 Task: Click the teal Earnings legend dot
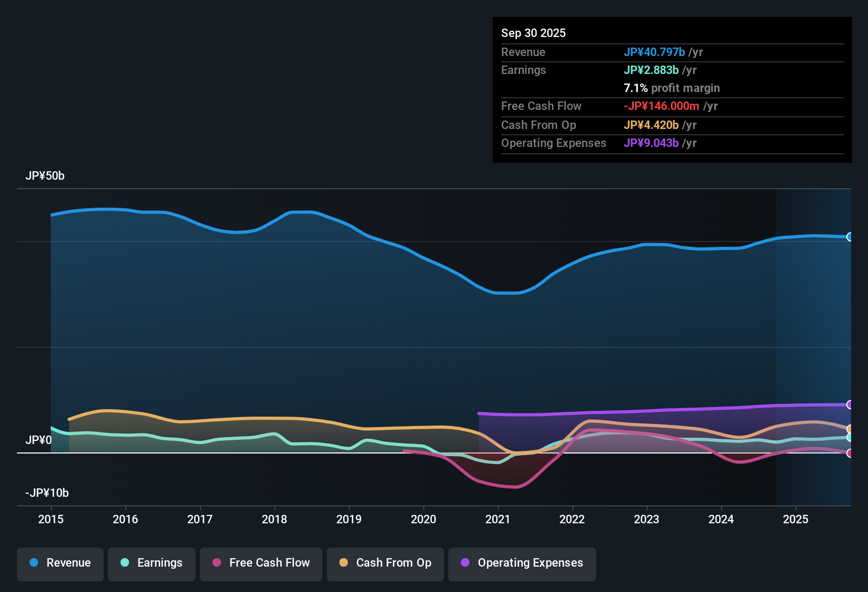click(125, 563)
